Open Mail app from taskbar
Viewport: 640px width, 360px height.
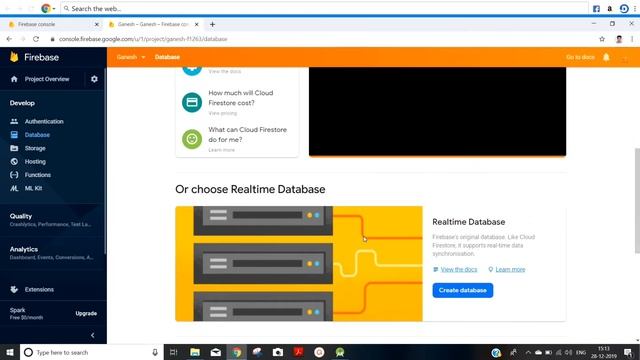tap(216, 352)
